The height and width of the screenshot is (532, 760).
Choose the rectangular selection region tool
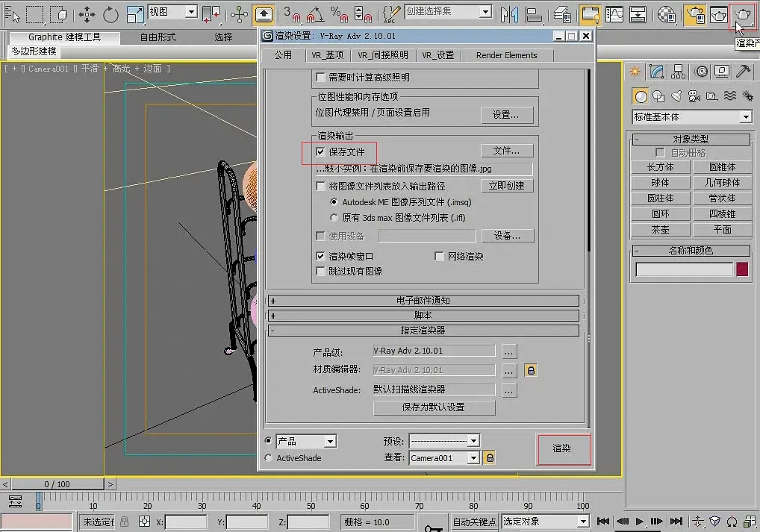pyautogui.click(x=34, y=14)
